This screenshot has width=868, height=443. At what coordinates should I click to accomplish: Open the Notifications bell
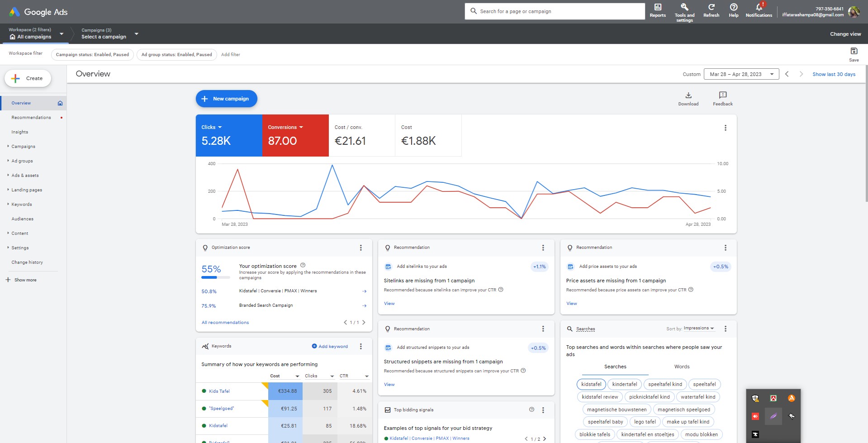(x=758, y=11)
